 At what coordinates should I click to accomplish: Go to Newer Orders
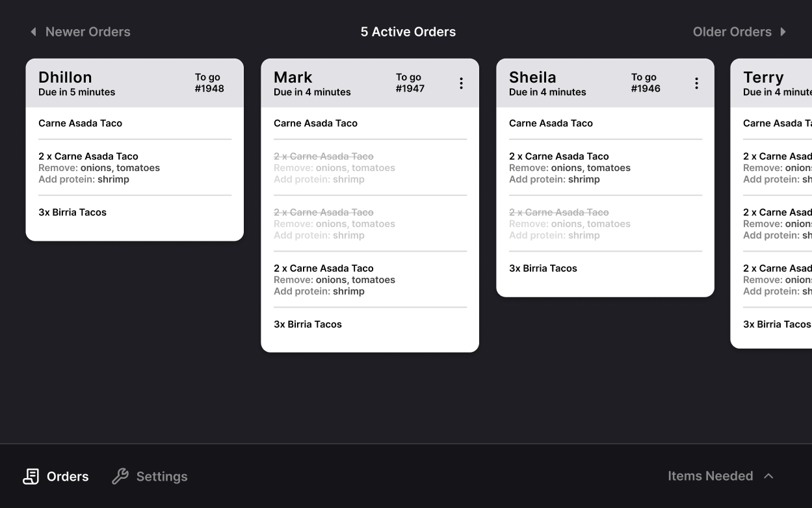pos(80,31)
